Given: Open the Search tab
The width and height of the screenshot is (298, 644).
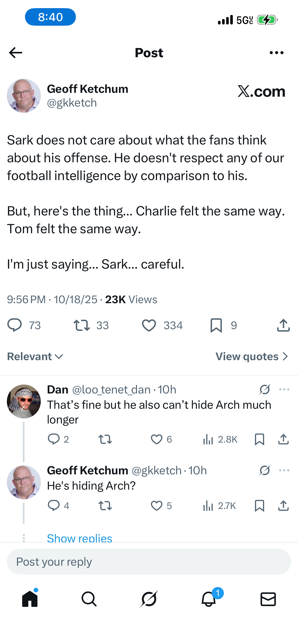Looking at the screenshot, I should click(89, 599).
